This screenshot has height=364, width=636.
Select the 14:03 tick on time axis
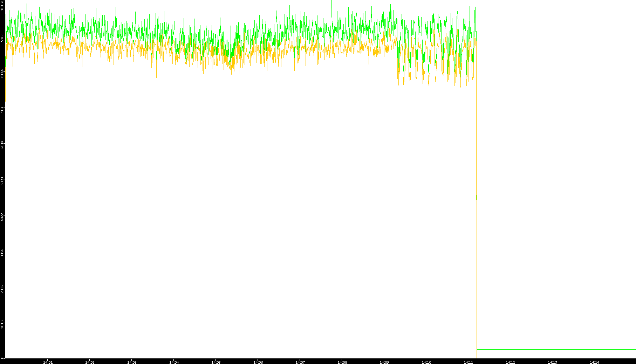click(132, 362)
